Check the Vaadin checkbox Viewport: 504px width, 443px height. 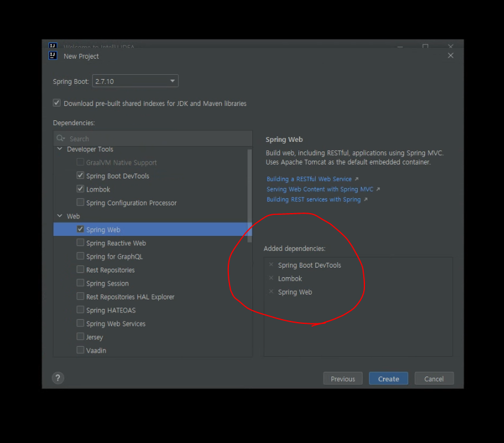pos(80,350)
